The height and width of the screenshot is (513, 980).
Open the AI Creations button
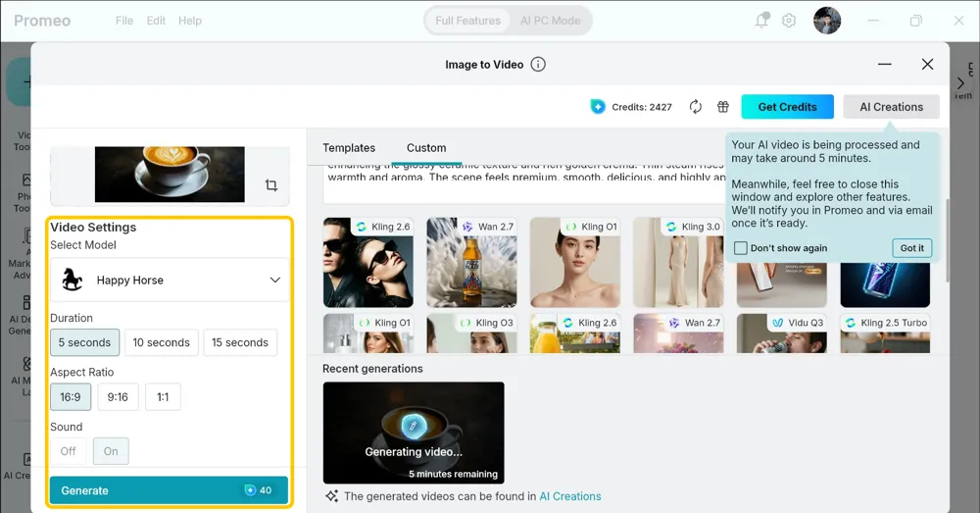click(891, 107)
